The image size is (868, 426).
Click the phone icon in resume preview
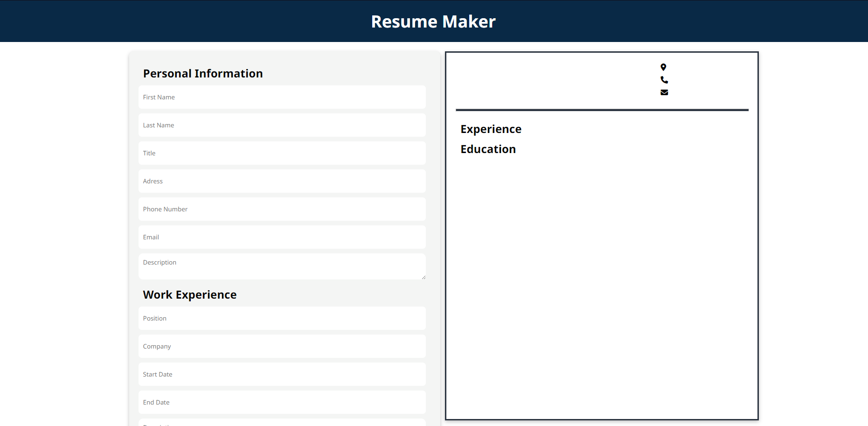pos(664,80)
